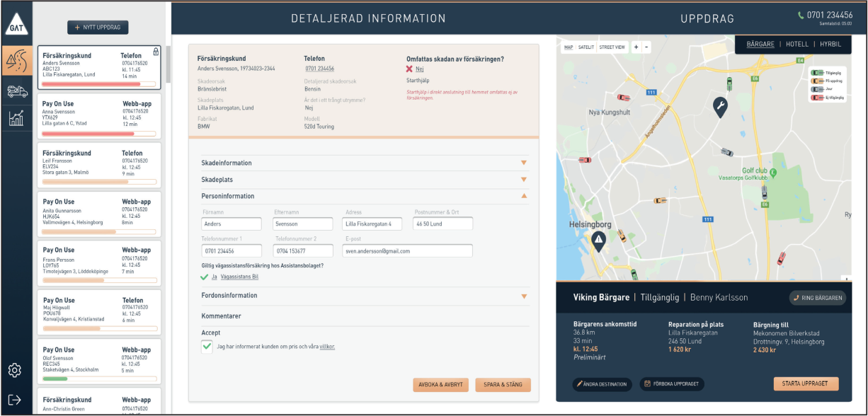The image size is (868, 416).
Task: Click the Adress input field
Action: tap(372, 224)
